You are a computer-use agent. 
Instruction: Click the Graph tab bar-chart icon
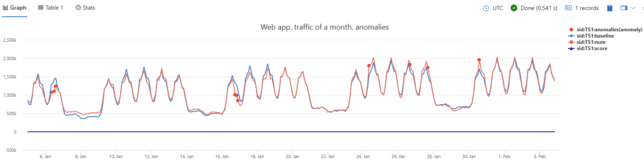pyautogui.click(x=5, y=8)
